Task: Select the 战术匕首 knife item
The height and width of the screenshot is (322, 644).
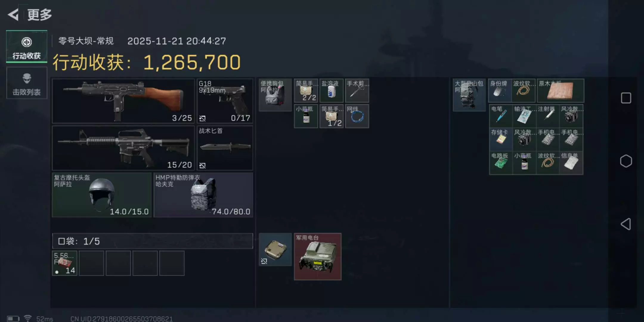Action: click(225, 148)
